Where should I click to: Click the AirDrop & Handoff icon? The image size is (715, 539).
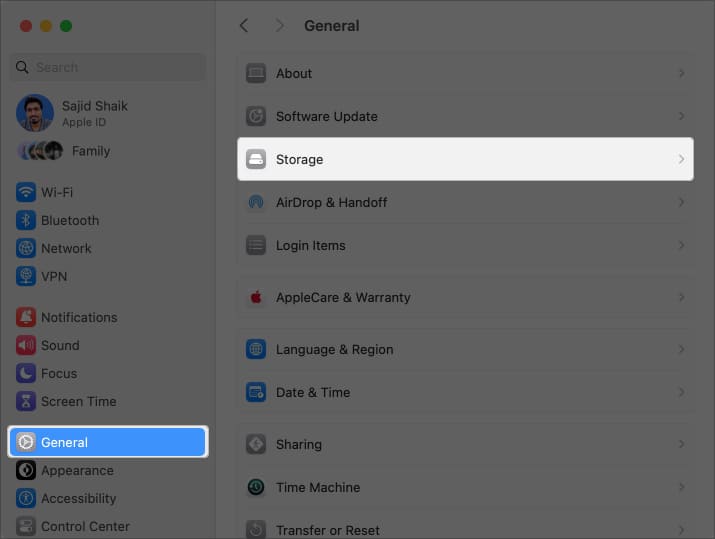tap(256, 202)
